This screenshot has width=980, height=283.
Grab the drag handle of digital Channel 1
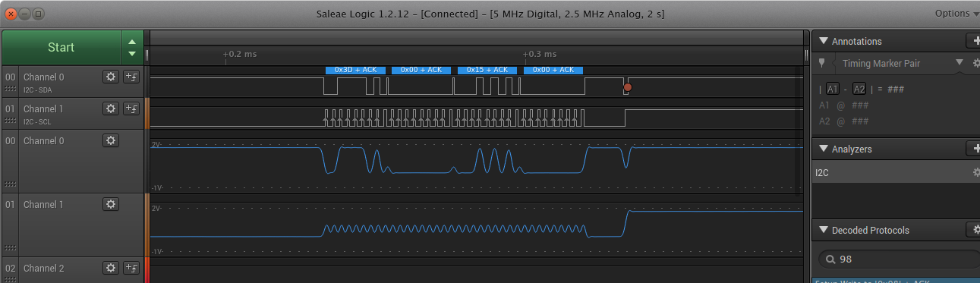(x=11, y=120)
